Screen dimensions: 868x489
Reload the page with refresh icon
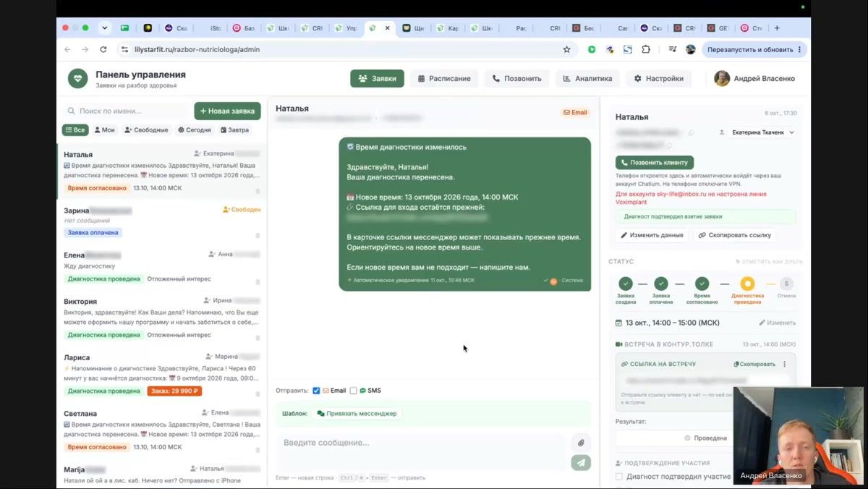(103, 49)
